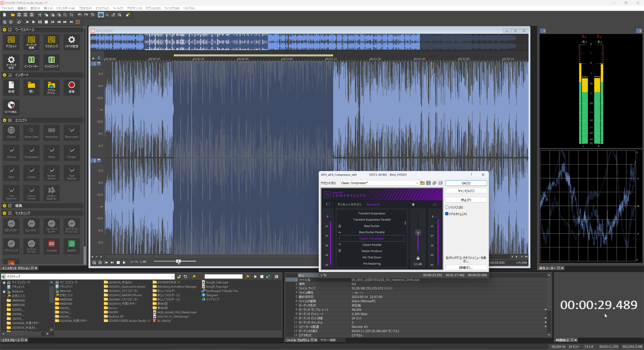This screenshot has width=644, height=350.
Task: Toggle the Bypass (バイパス) checkbox
Action: (x=447, y=207)
